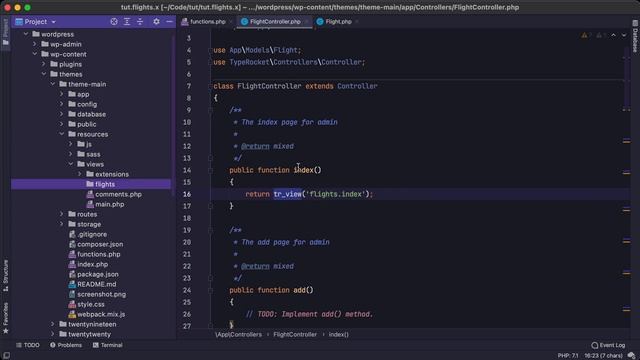Expand the storage folder

[x=62, y=224]
